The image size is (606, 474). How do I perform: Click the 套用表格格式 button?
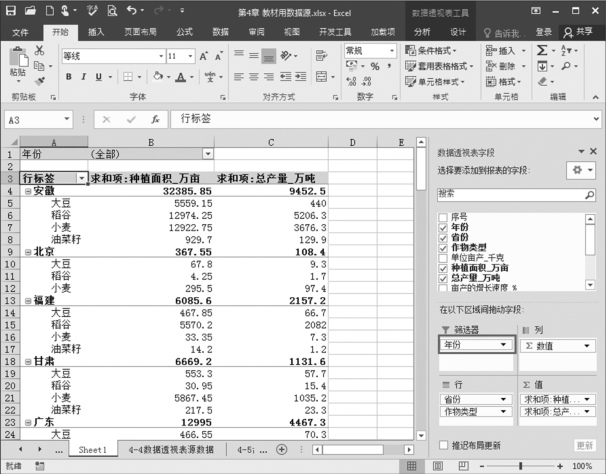coord(439,66)
